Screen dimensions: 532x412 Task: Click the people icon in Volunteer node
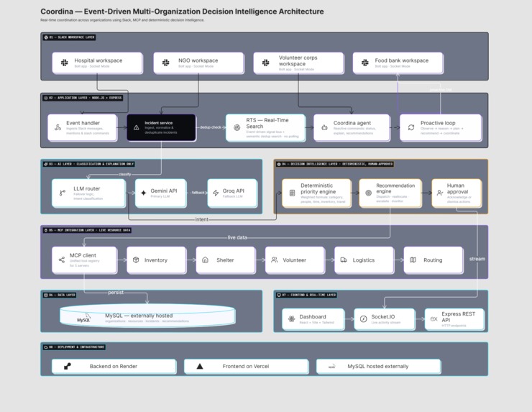tap(275, 260)
